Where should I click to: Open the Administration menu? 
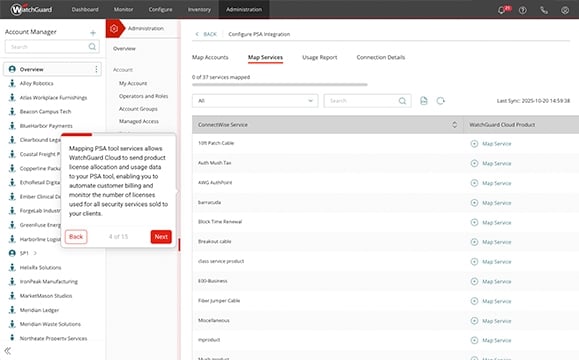point(244,9)
